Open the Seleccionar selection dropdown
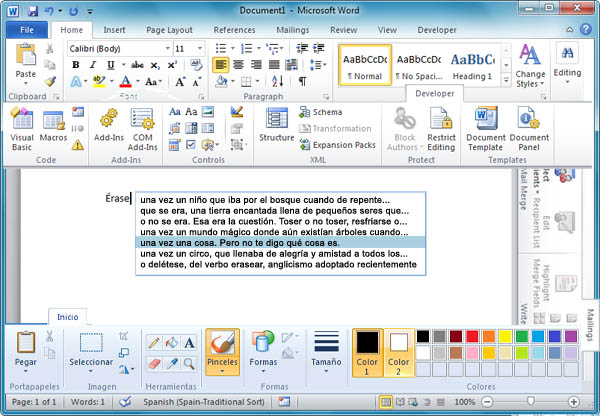Viewport: 600px width, 416px height. pyautogui.click(x=91, y=371)
